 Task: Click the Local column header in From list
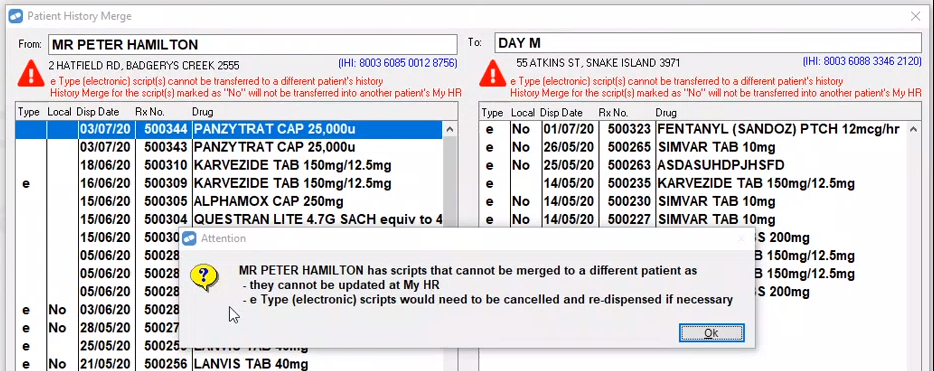60,112
